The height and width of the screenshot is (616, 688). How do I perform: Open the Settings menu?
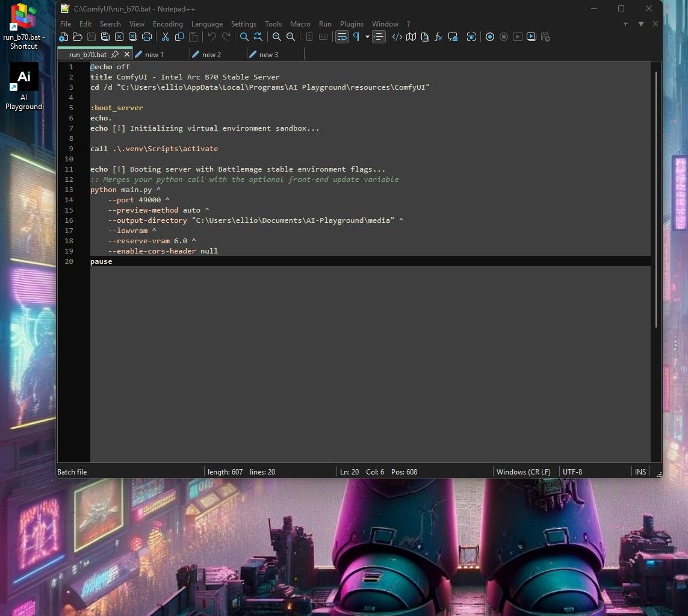pyautogui.click(x=244, y=23)
